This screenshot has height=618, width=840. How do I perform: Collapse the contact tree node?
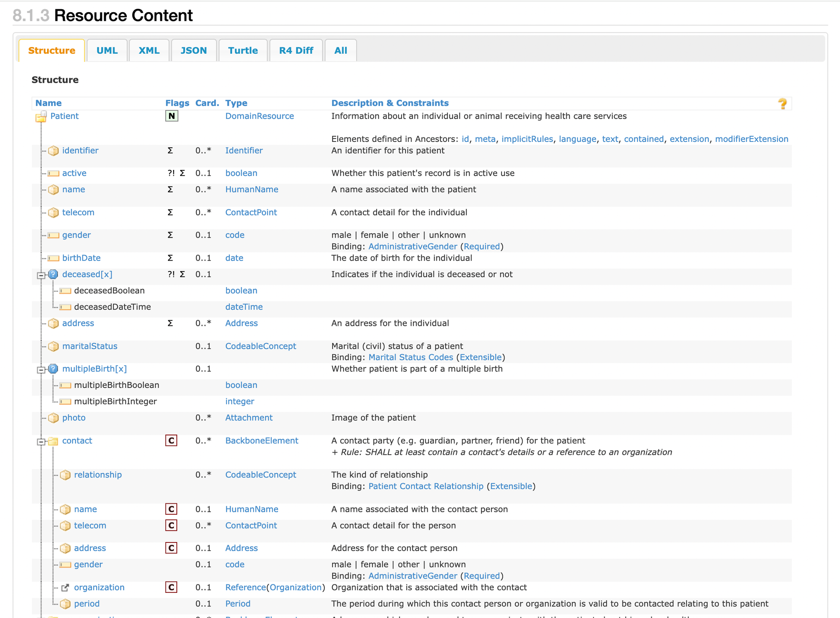click(41, 442)
